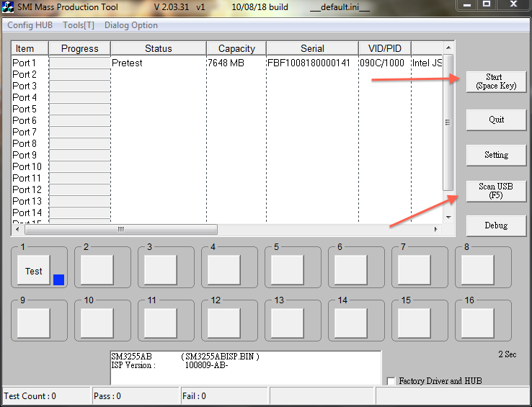The height and width of the screenshot is (407, 532).
Task: Select the port slot 9 box
Action: 34,322
